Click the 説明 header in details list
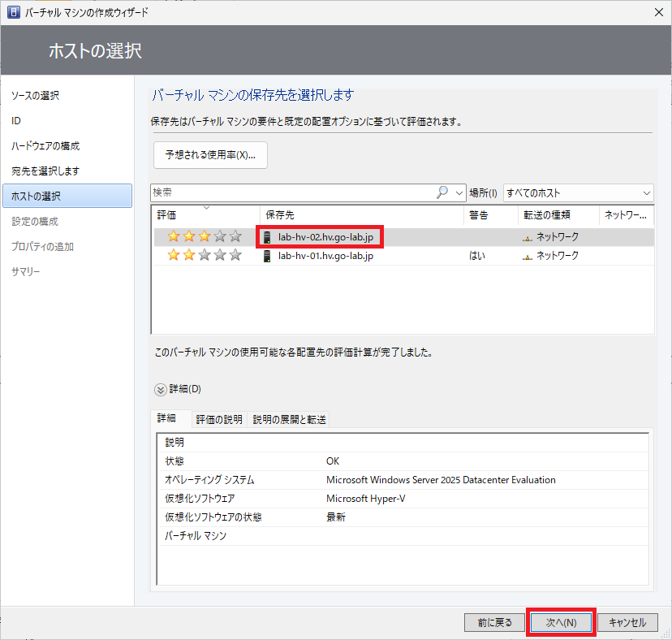The width and height of the screenshot is (672, 640). coord(174,443)
